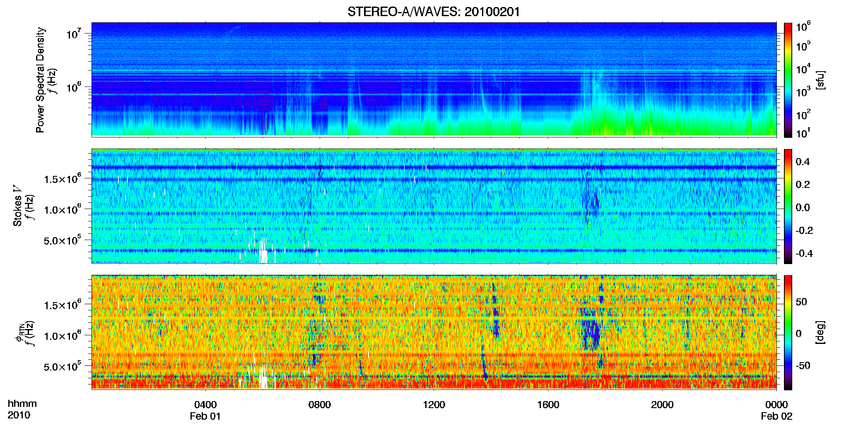The image size is (868, 447).
Task: Click the '0000' time tick label
Action: (776, 404)
